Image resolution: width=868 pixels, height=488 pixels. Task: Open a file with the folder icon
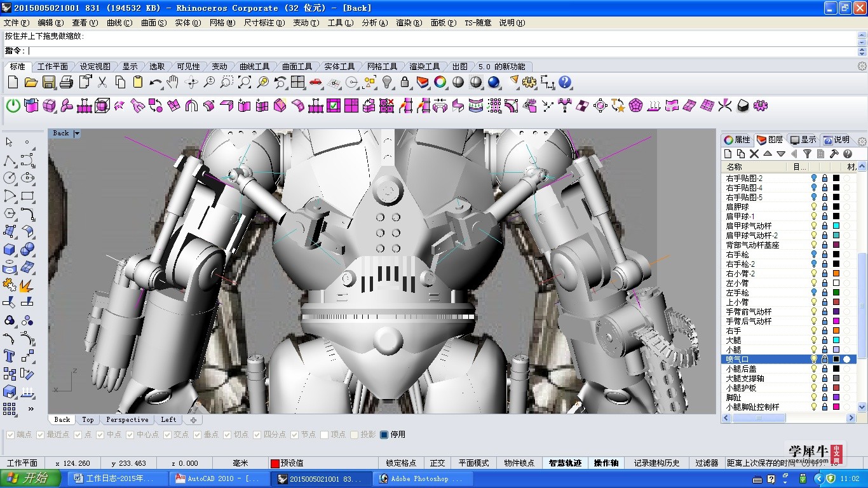click(31, 82)
